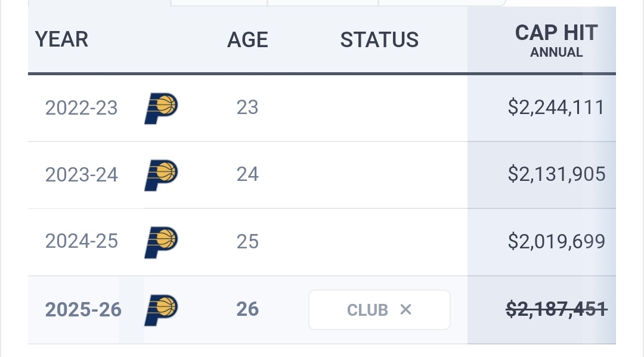
Task: Click the $2,019,699 cap hit value
Action: pos(556,241)
